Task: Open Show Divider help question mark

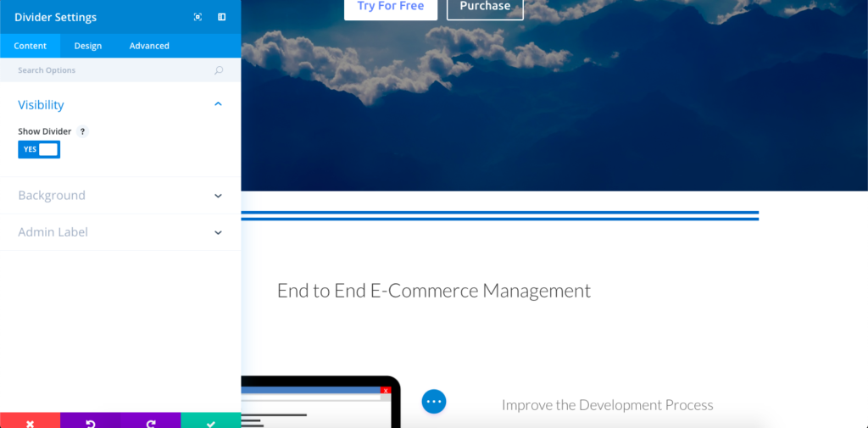Action: point(82,131)
